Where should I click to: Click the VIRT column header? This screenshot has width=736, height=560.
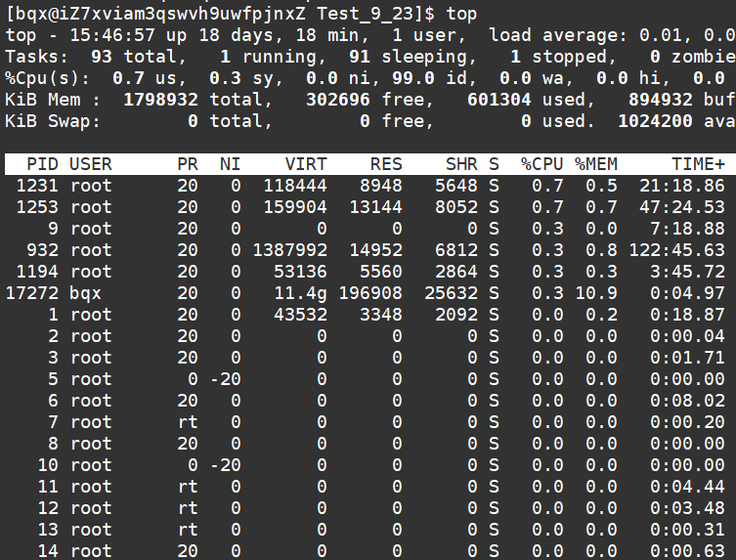[x=306, y=164]
